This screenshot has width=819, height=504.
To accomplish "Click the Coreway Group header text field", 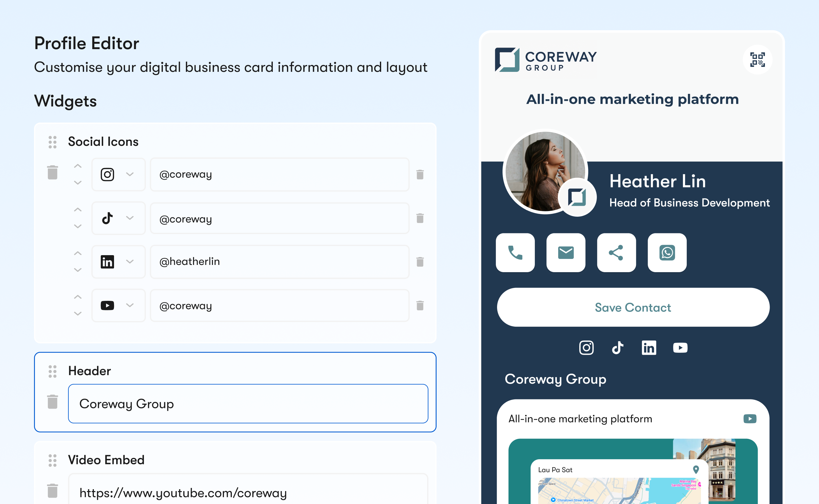I will [248, 404].
